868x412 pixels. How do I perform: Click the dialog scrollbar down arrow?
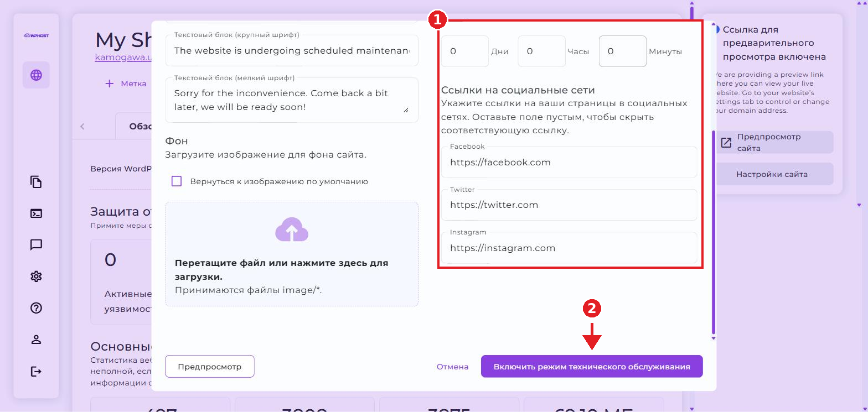coord(714,338)
